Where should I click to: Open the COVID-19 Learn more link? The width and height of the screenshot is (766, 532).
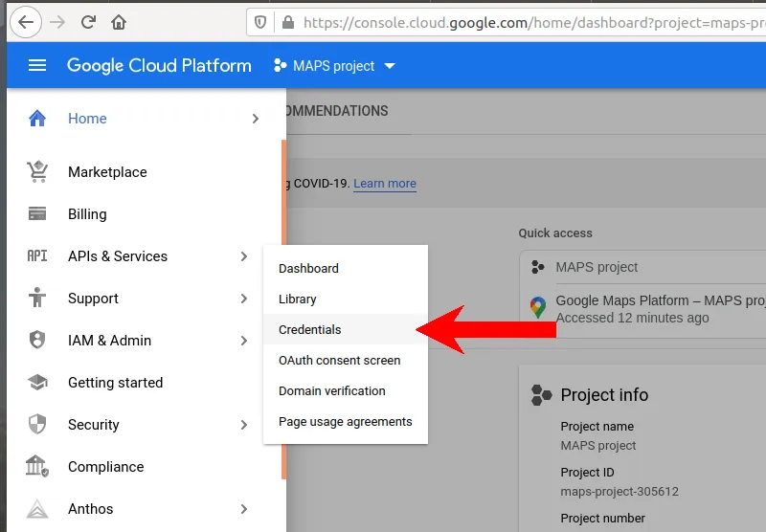385,184
